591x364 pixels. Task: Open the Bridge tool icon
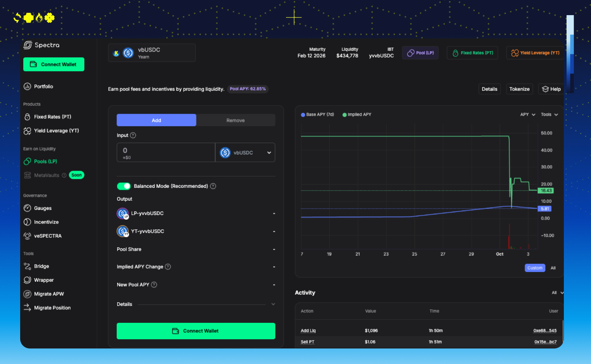pyautogui.click(x=27, y=266)
